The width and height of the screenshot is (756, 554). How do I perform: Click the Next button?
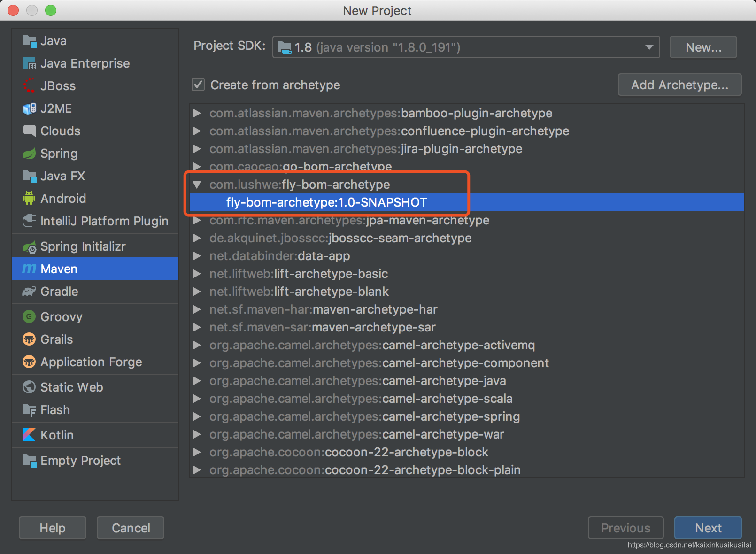(708, 528)
